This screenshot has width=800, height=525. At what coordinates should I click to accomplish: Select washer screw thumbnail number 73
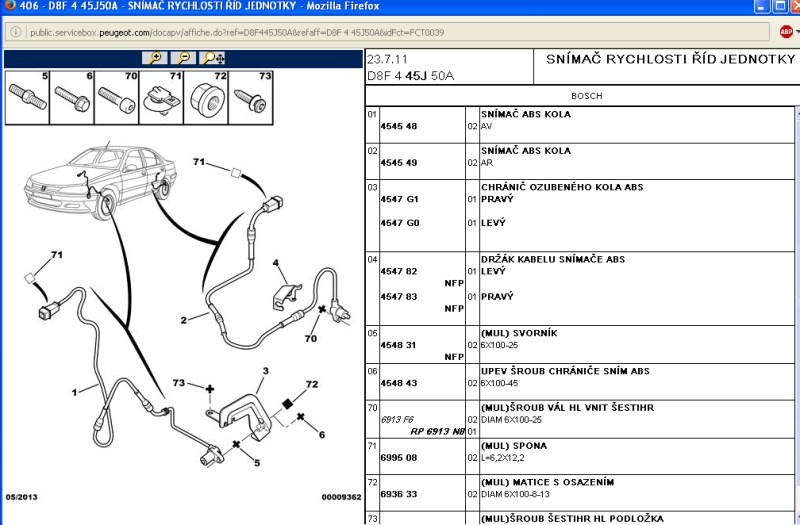251,97
